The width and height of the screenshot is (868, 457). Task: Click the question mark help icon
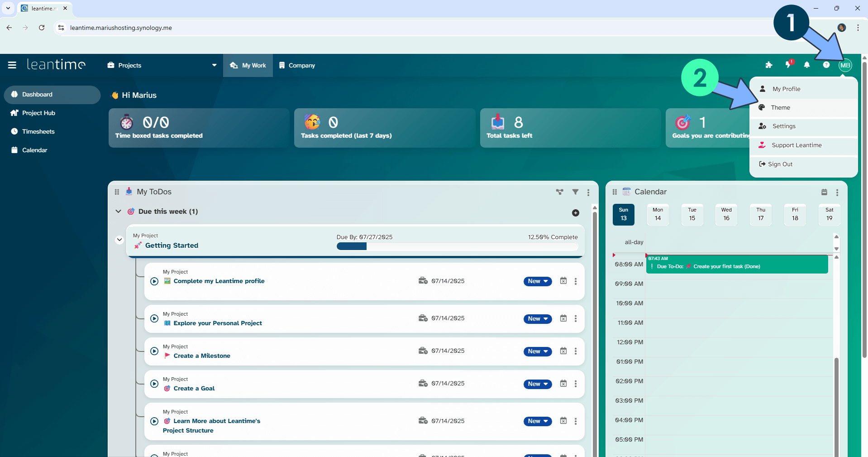(826, 65)
